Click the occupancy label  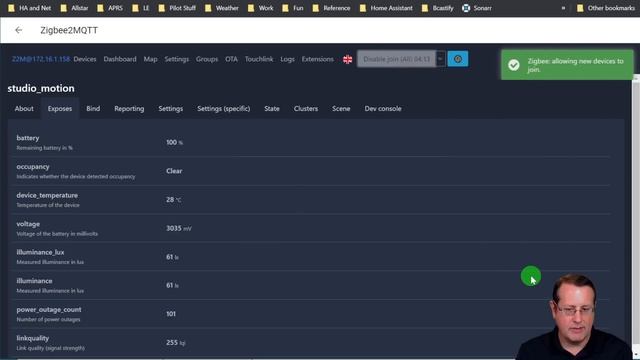pos(33,167)
